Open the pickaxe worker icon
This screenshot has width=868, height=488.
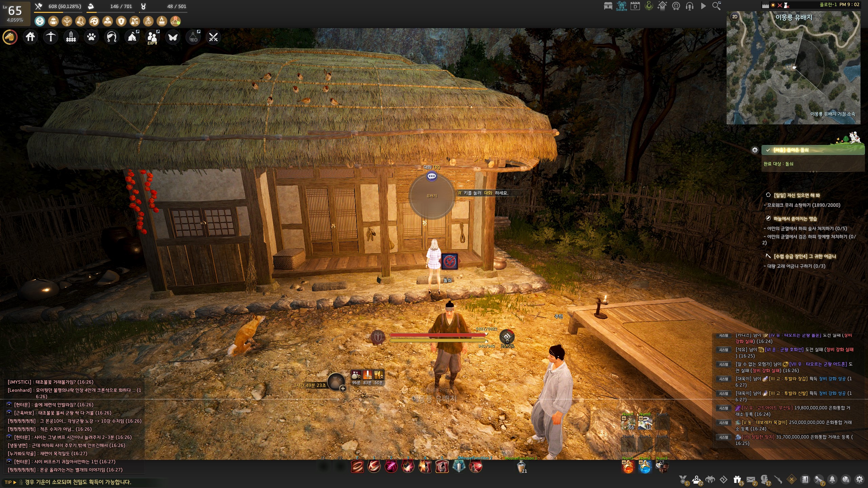pyautogui.click(x=51, y=37)
